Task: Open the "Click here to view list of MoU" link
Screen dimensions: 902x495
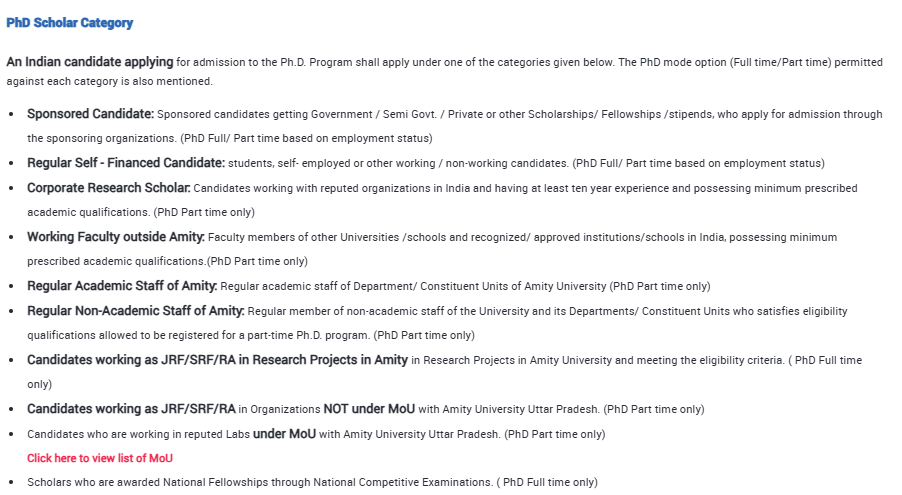Action: 100,458
